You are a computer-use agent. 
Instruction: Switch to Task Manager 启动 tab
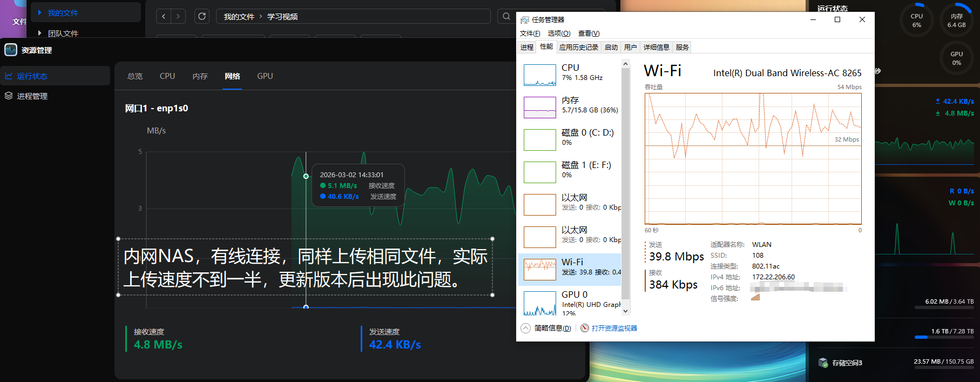pos(611,48)
